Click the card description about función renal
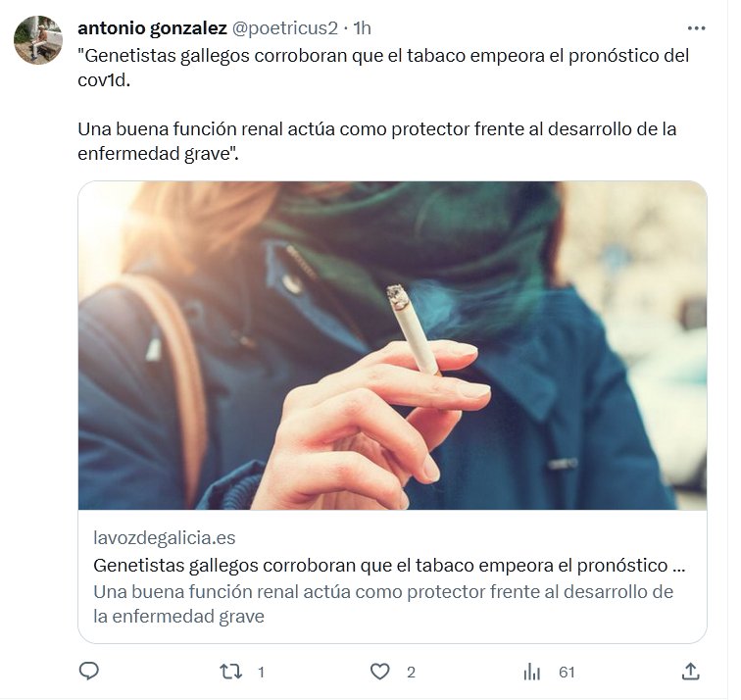 [x=383, y=604]
